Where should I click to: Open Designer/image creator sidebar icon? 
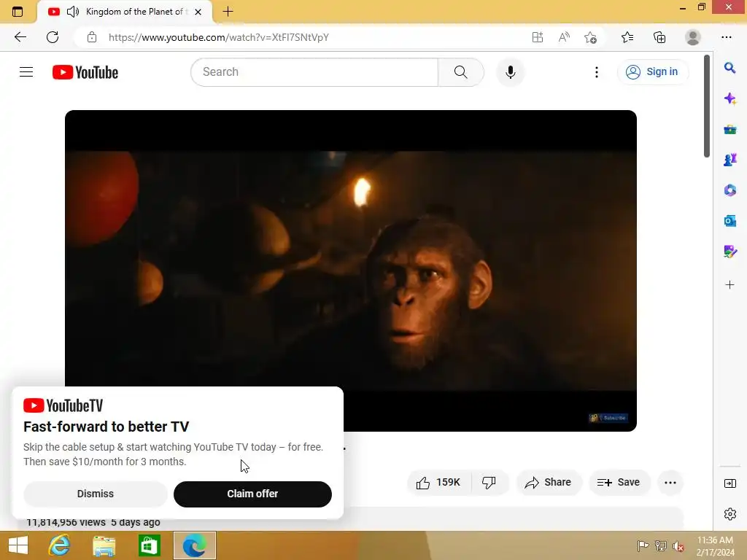pos(729,251)
